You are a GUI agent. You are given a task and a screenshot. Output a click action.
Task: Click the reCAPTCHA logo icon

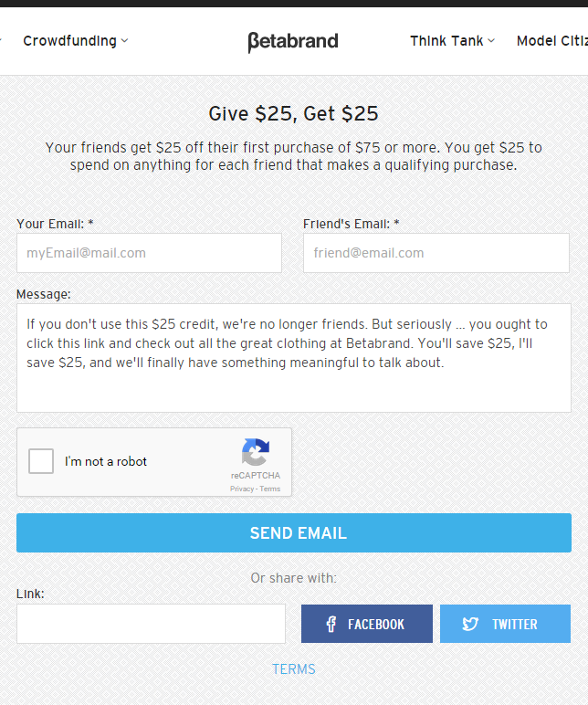256,454
